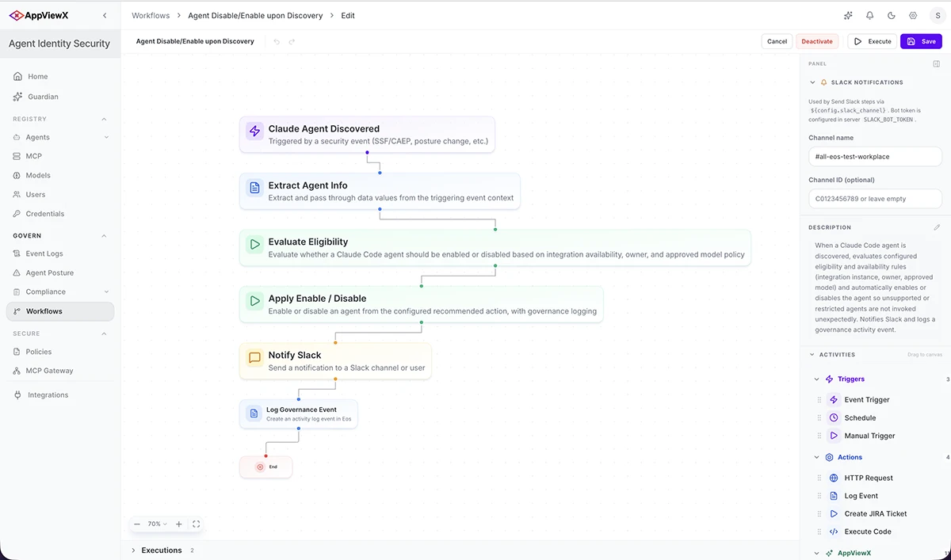
Task: Expand the Executions panel at the bottom
Action: (x=133, y=550)
